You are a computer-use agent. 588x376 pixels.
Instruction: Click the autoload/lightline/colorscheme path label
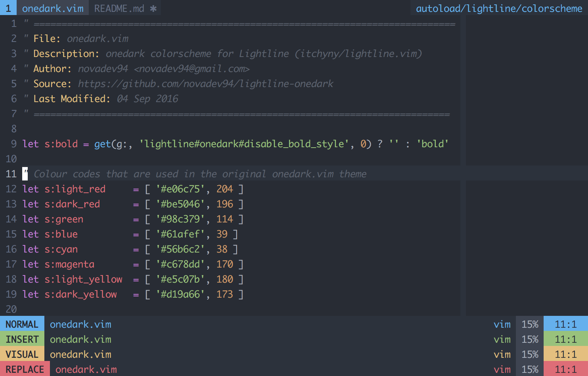tap(499, 8)
